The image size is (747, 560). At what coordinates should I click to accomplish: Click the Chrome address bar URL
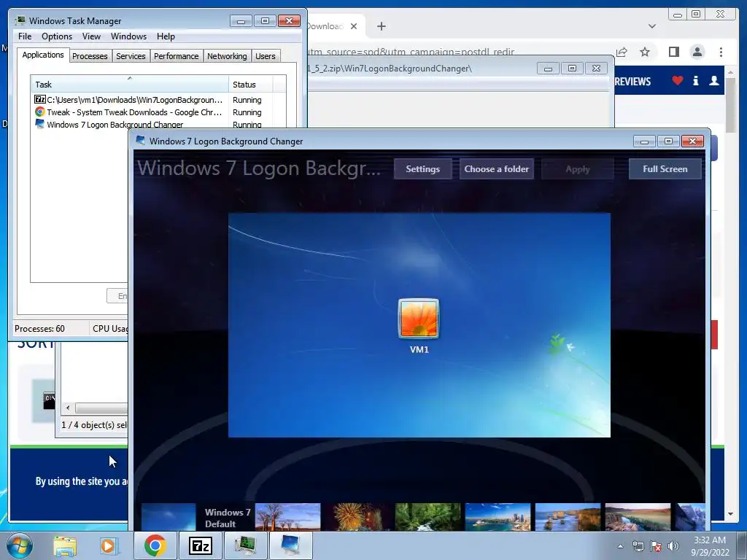pos(411,52)
